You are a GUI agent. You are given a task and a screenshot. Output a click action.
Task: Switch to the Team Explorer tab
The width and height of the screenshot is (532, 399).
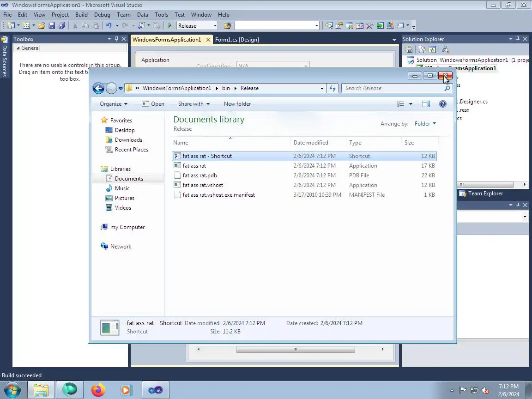tap(481, 193)
